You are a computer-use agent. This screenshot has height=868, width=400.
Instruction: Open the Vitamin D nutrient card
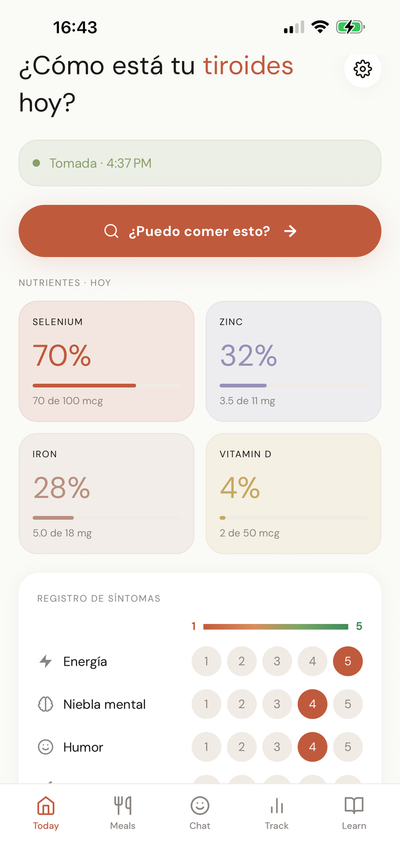point(293,494)
